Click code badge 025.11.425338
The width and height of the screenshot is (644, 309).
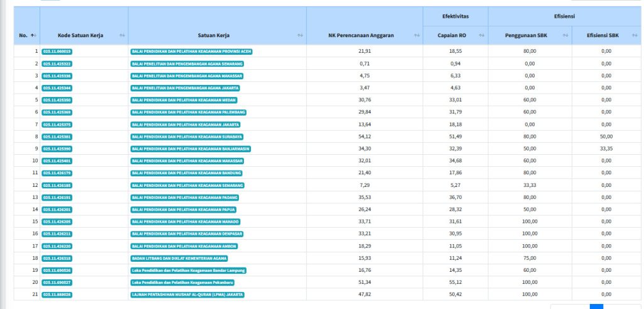point(57,76)
